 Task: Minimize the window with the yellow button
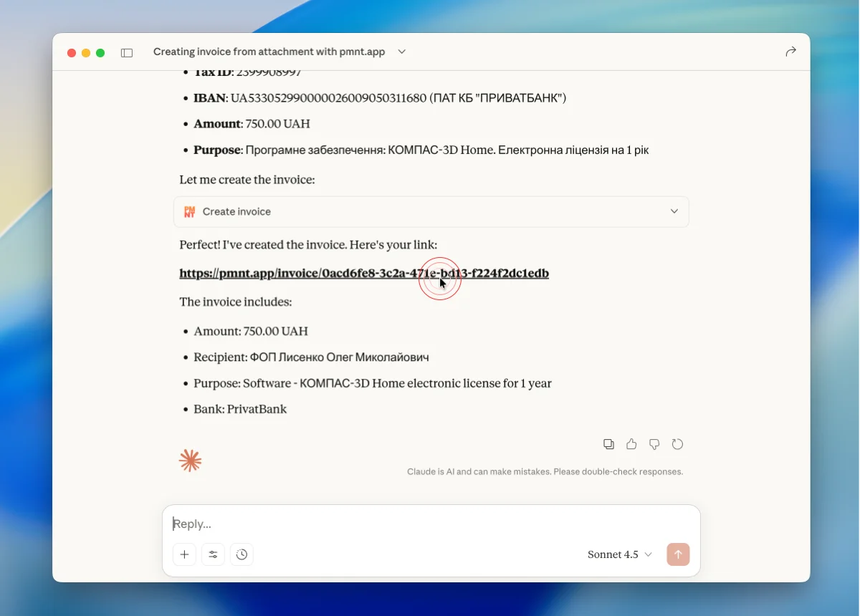point(86,53)
